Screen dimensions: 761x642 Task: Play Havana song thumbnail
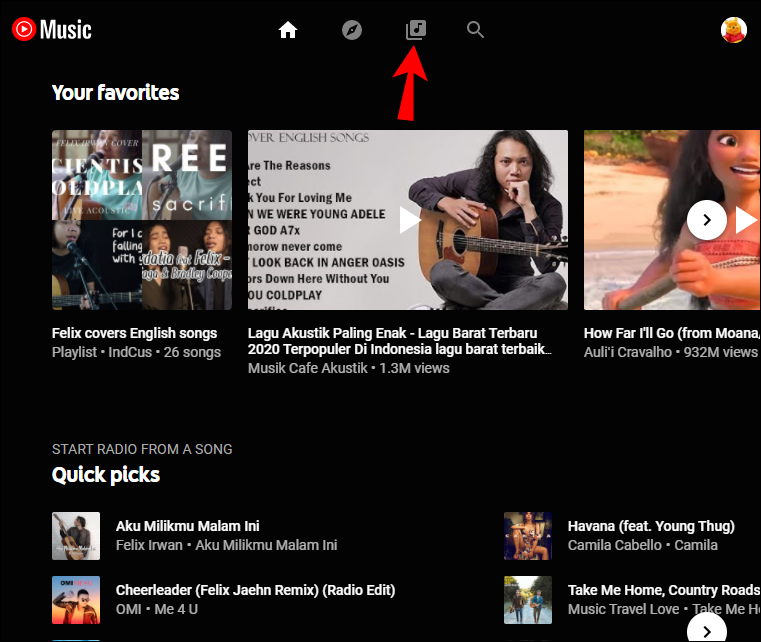click(528, 536)
